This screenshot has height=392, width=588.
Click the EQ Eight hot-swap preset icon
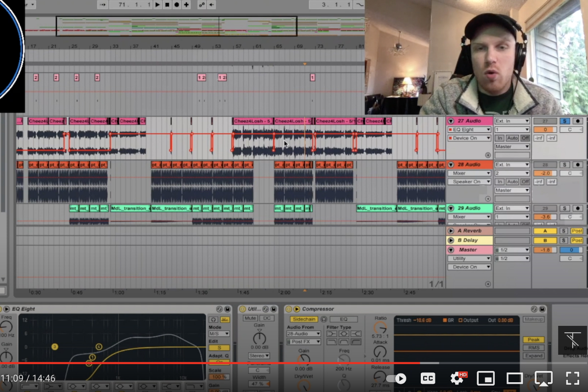[219, 309]
